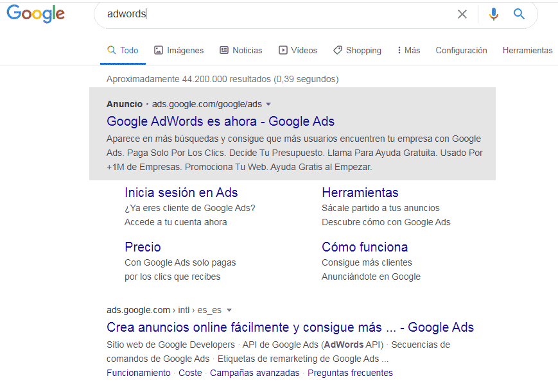The width and height of the screenshot is (558, 392).
Task: Switch to the Vídeos tab
Action: point(298,50)
